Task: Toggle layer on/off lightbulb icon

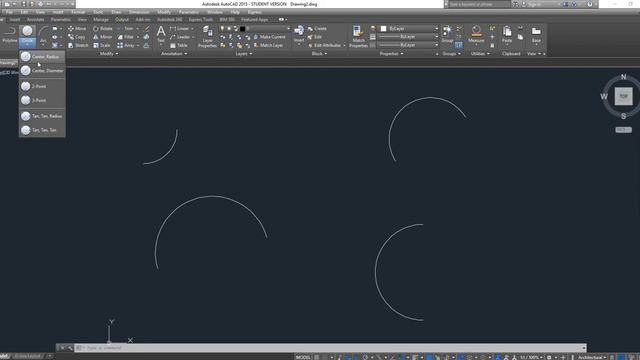Action: click(x=222, y=29)
